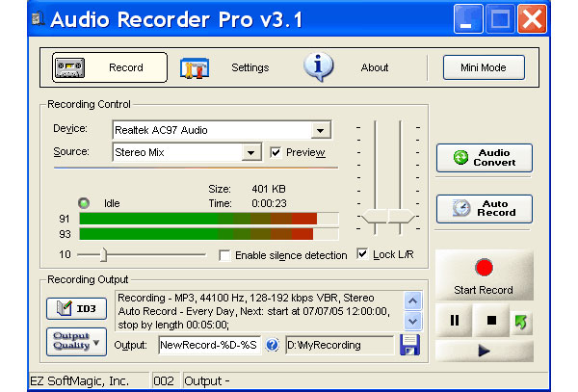Screen dimensions: 578x392
Task: Click the Realtek AC97 Audio device text
Action: click(161, 130)
